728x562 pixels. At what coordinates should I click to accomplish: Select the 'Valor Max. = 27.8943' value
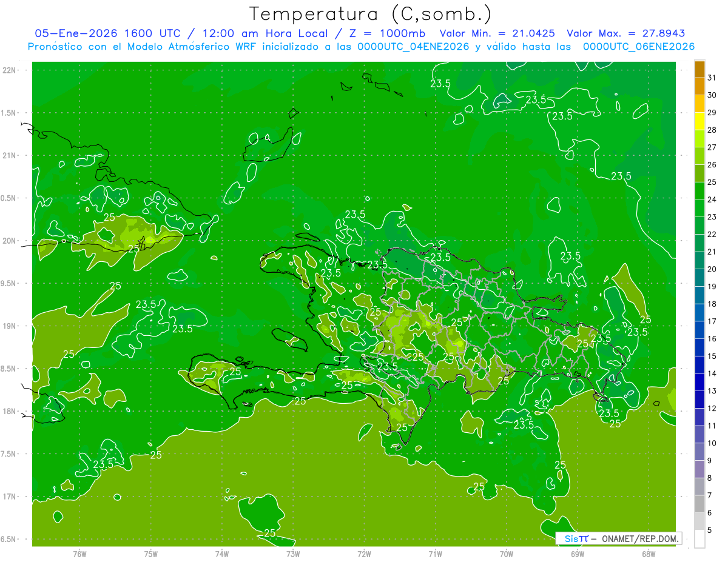(625, 33)
